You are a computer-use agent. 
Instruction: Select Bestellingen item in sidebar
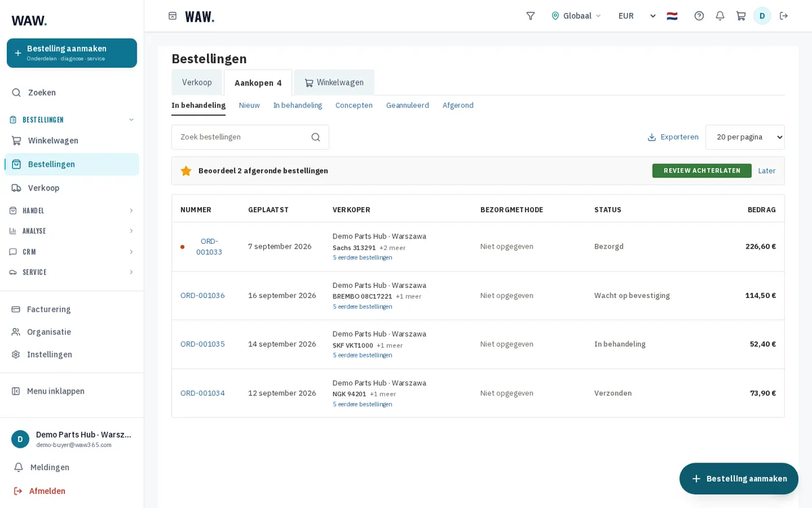click(72, 164)
